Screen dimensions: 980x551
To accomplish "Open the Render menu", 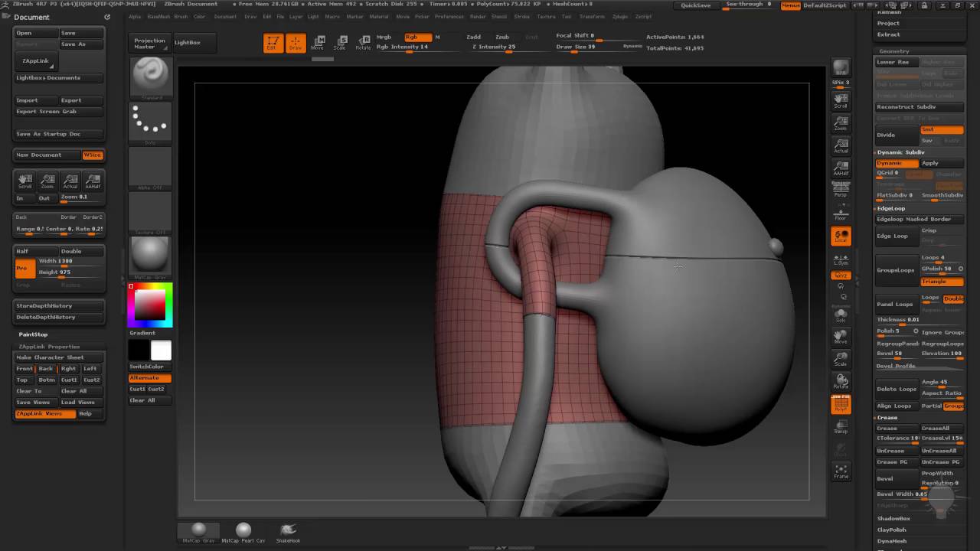I will [478, 16].
